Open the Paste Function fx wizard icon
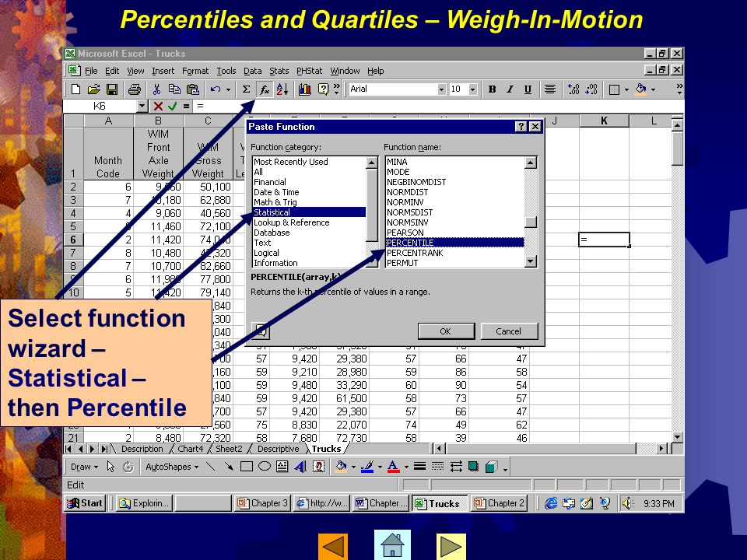 click(264, 89)
